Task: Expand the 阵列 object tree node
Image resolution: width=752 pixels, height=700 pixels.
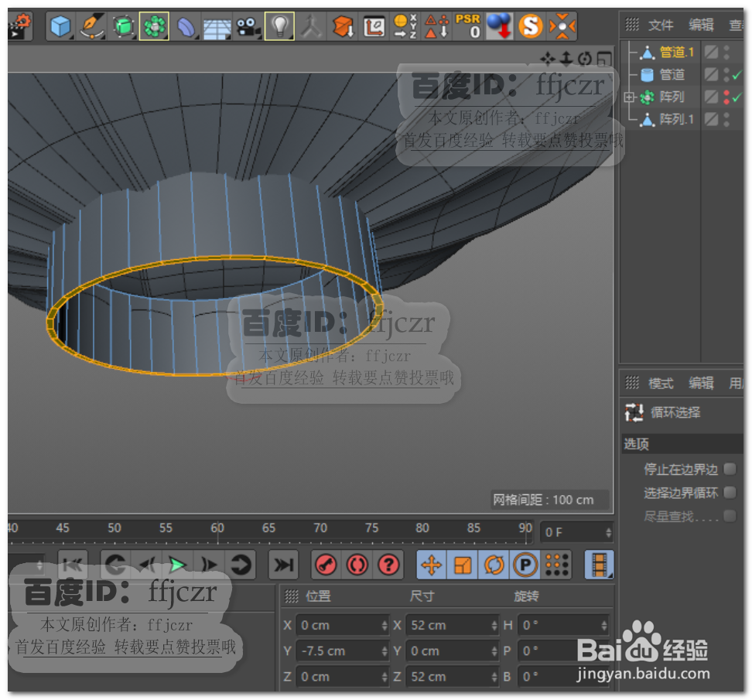Action: coord(629,97)
